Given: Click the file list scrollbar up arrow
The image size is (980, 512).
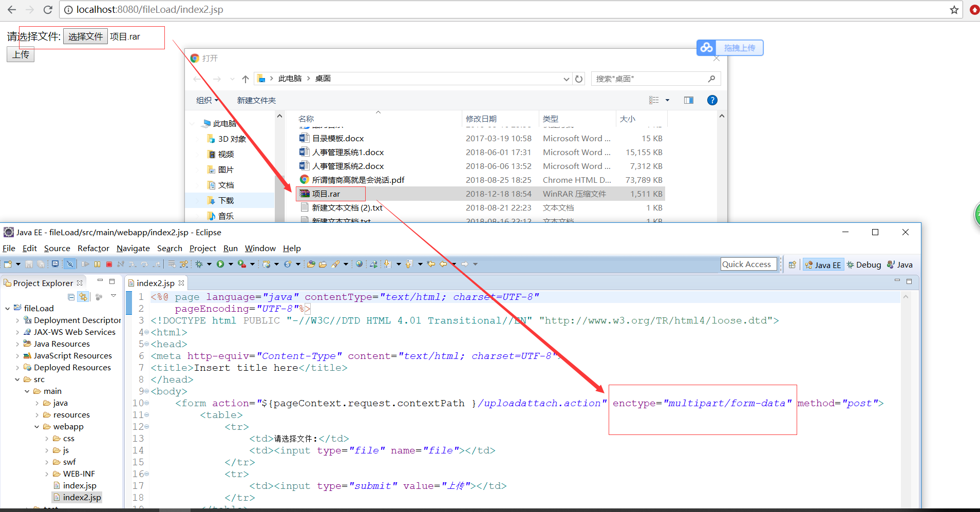Looking at the screenshot, I should point(722,116).
